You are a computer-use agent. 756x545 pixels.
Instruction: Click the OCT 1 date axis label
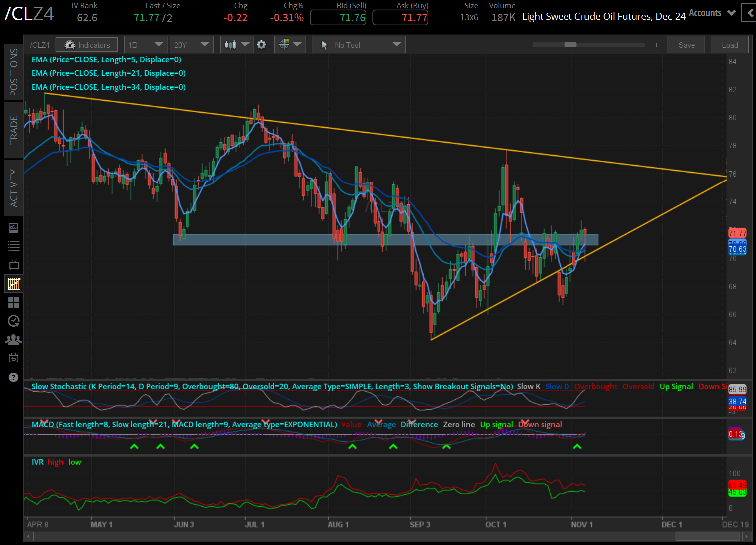496,524
